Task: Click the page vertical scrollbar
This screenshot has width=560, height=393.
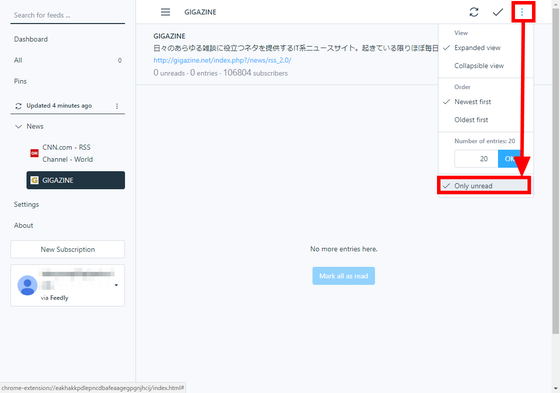Action: (x=555, y=171)
